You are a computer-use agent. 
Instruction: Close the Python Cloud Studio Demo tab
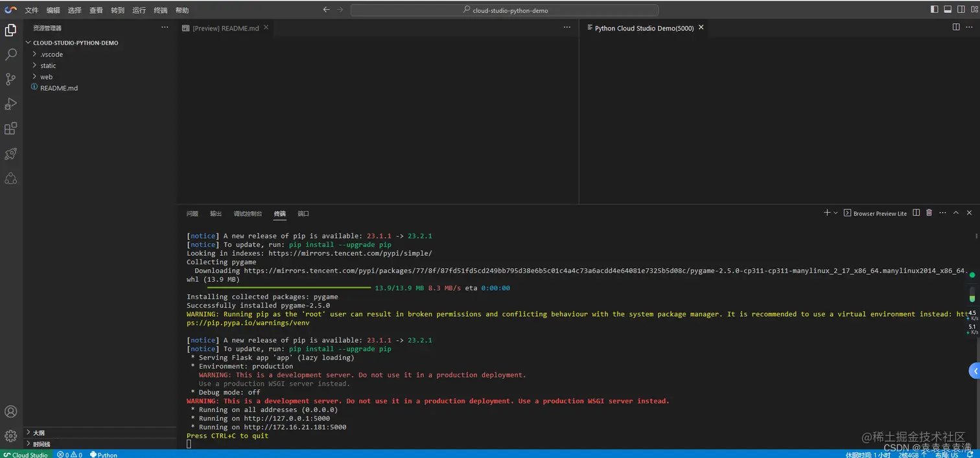point(701,28)
